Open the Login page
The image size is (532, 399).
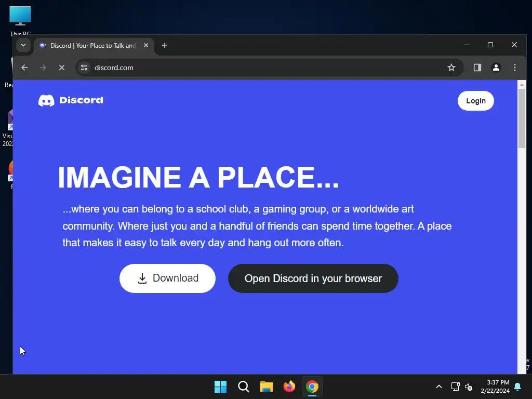(476, 101)
